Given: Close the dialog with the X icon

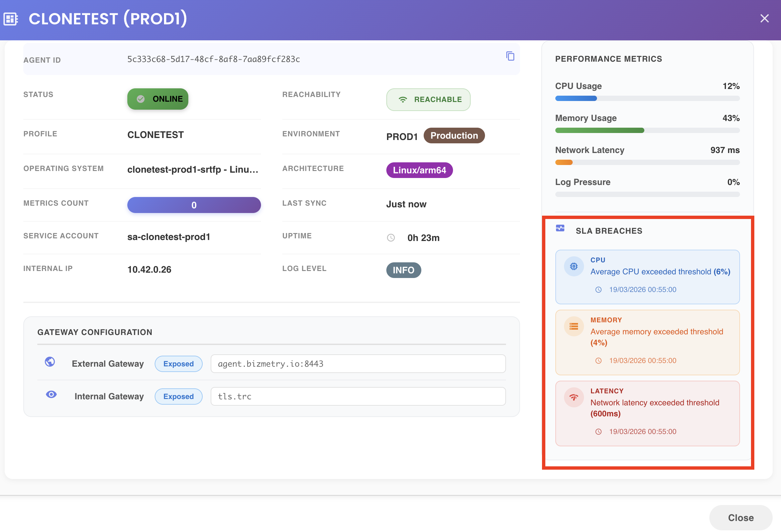Looking at the screenshot, I should tap(765, 18).
